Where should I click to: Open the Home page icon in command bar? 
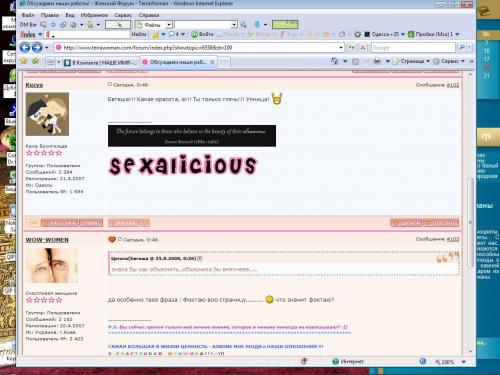point(335,61)
